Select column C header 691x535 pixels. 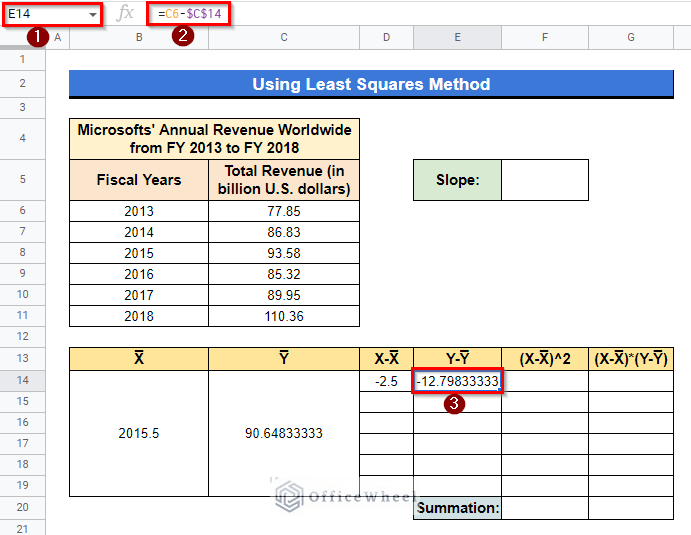tap(284, 37)
